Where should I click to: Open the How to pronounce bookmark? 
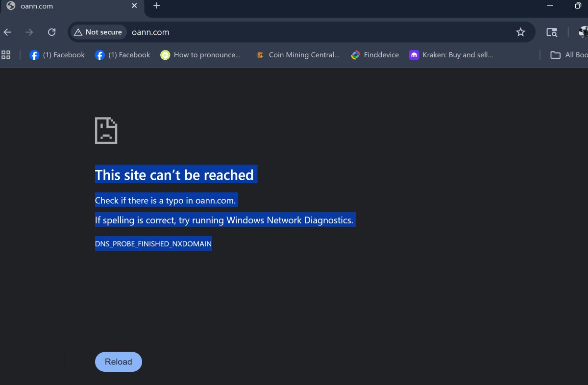201,55
